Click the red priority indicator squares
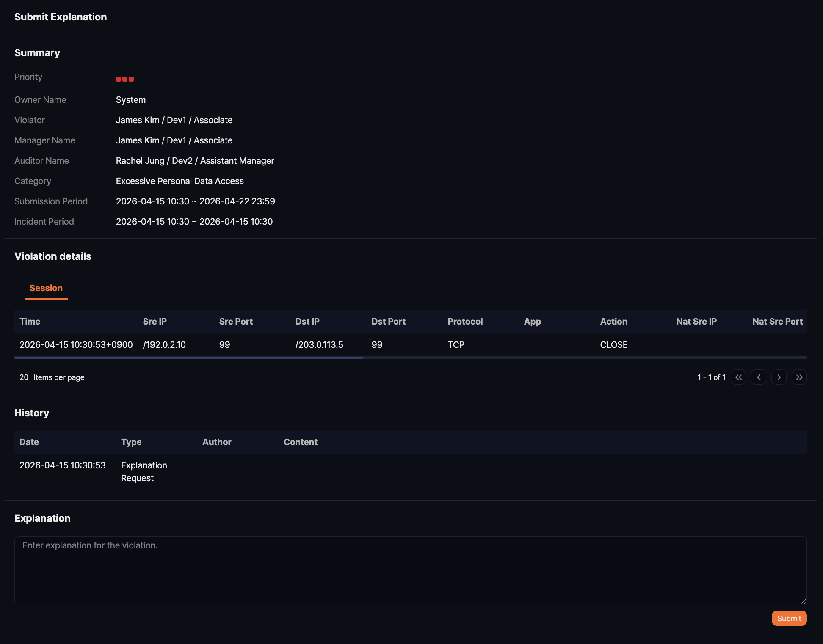The height and width of the screenshot is (644, 823). [x=125, y=79]
